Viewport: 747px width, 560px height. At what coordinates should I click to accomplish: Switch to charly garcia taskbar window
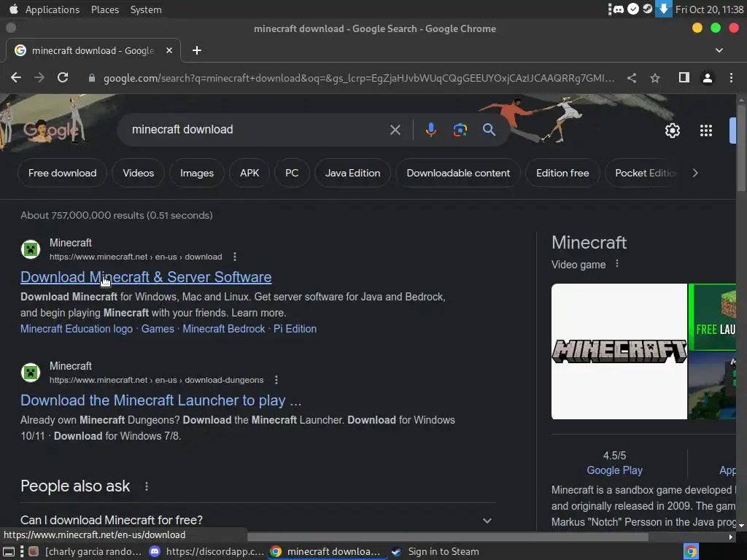tap(85, 551)
